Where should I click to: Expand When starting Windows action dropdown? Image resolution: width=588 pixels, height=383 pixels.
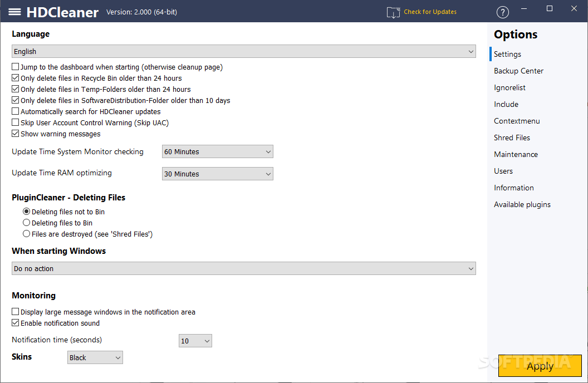pos(244,269)
